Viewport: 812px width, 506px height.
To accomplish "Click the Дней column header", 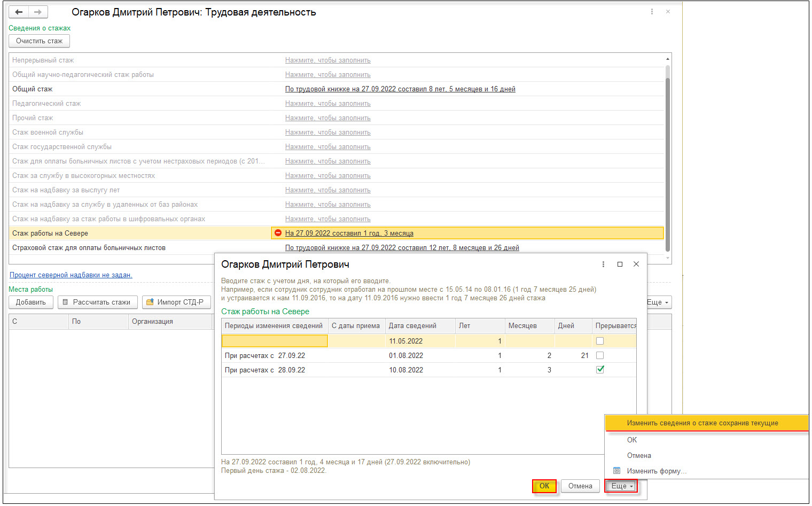I will pos(573,325).
